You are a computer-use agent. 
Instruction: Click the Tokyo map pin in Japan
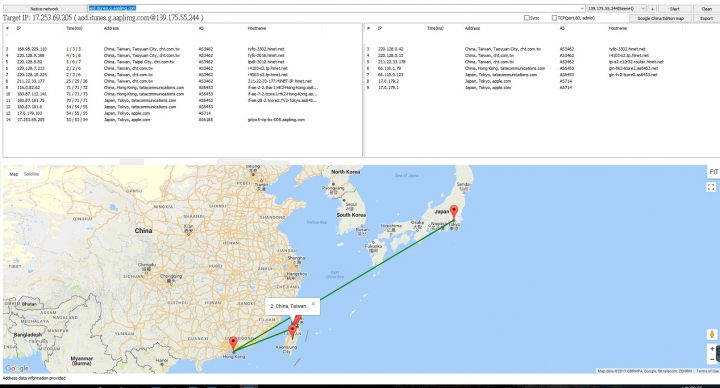click(x=454, y=212)
